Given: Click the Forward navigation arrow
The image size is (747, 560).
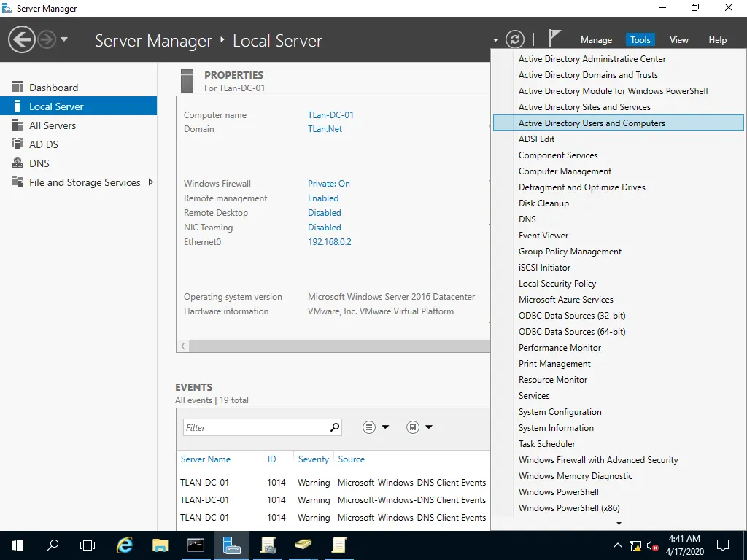Looking at the screenshot, I should tap(47, 39).
